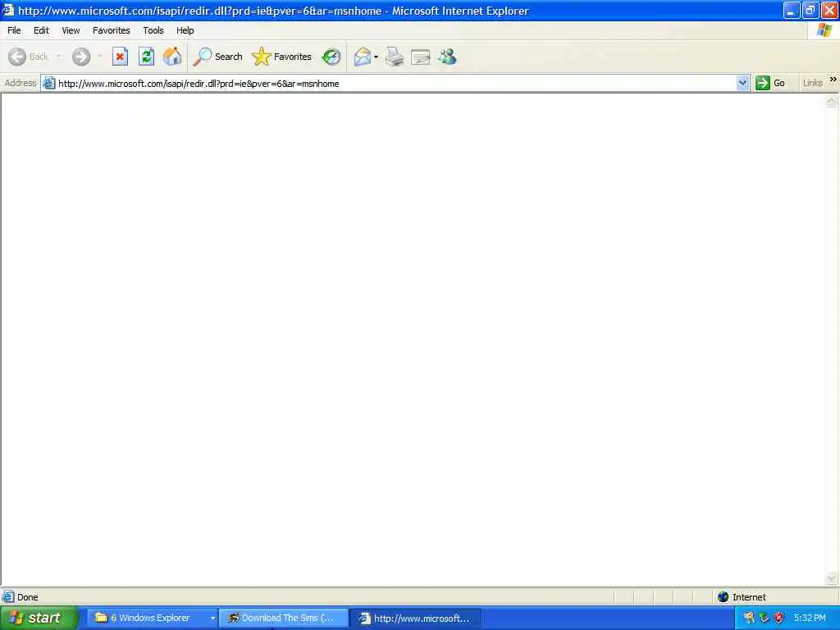Image resolution: width=840 pixels, height=630 pixels.
Task: Open the View menu
Action: point(71,30)
